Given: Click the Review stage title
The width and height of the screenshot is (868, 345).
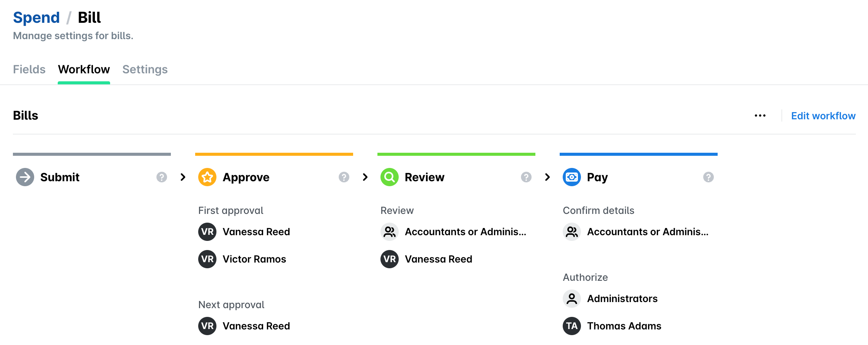Looking at the screenshot, I should (425, 177).
